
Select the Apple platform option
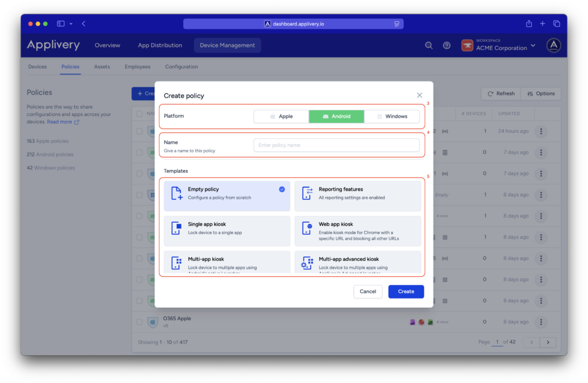281,117
